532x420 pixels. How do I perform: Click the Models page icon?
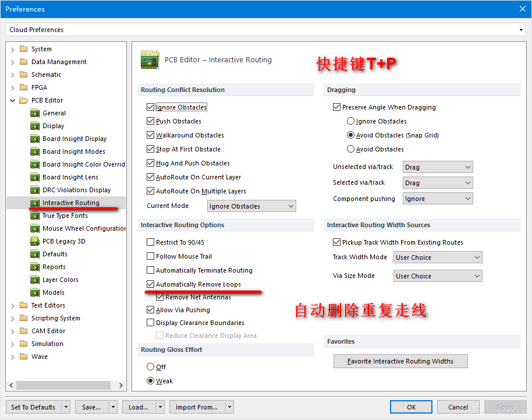tap(35, 292)
